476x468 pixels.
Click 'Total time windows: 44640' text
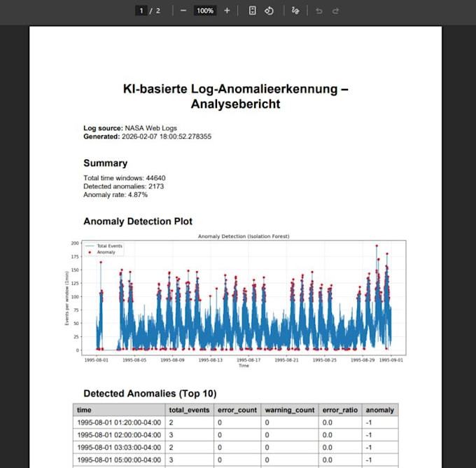(125, 178)
